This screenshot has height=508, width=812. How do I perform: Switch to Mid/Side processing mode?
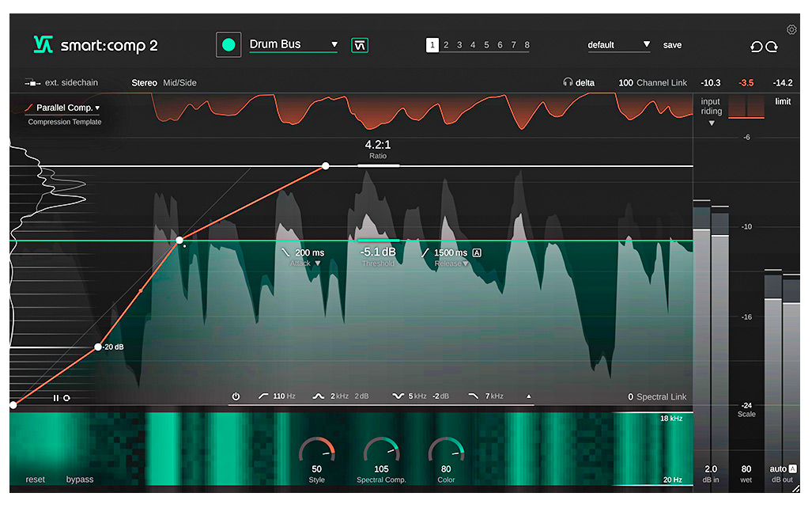click(179, 82)
